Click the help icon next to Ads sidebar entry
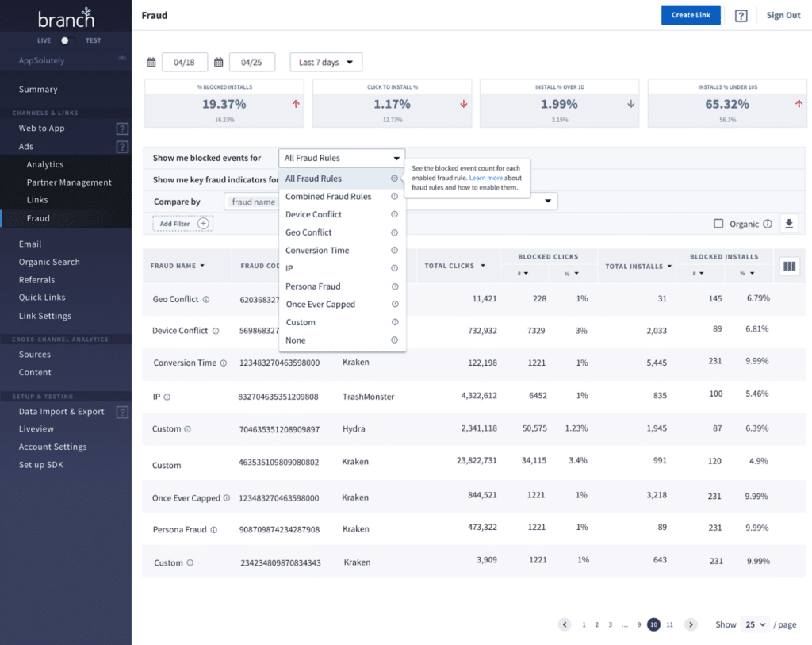This screenshot has width=812, height=645. point(122,146)
